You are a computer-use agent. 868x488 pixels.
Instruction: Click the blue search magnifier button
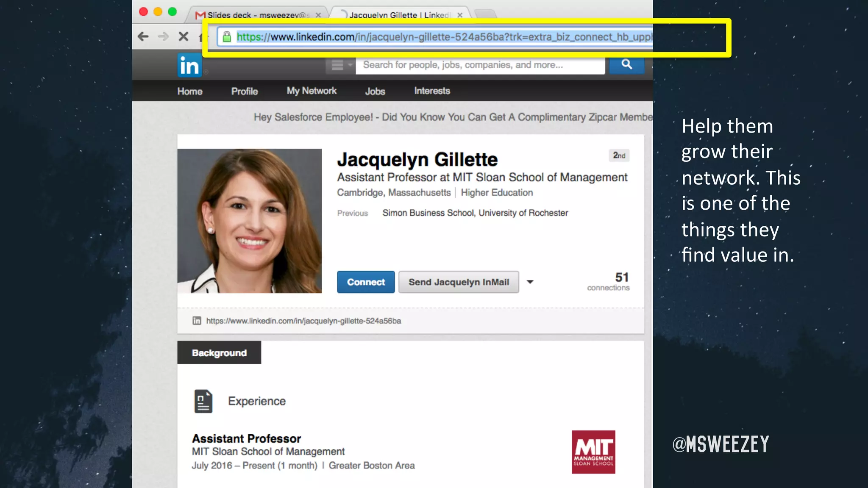[627, 64]
